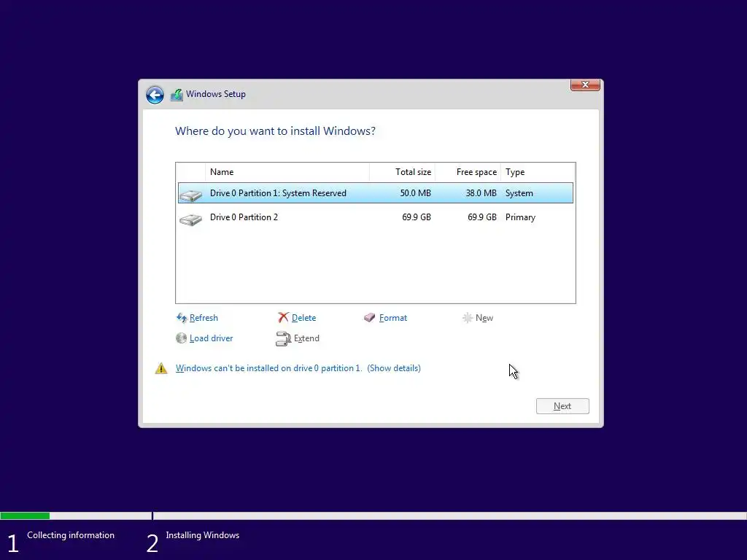The height and width of the screenshot is (560, 747).
Task: Format the selected partition
Action: click(393, 318)
